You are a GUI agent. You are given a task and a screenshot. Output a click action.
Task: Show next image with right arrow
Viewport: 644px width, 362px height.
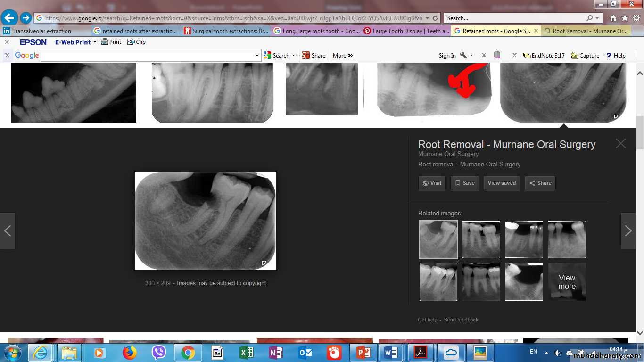[628, 230]
